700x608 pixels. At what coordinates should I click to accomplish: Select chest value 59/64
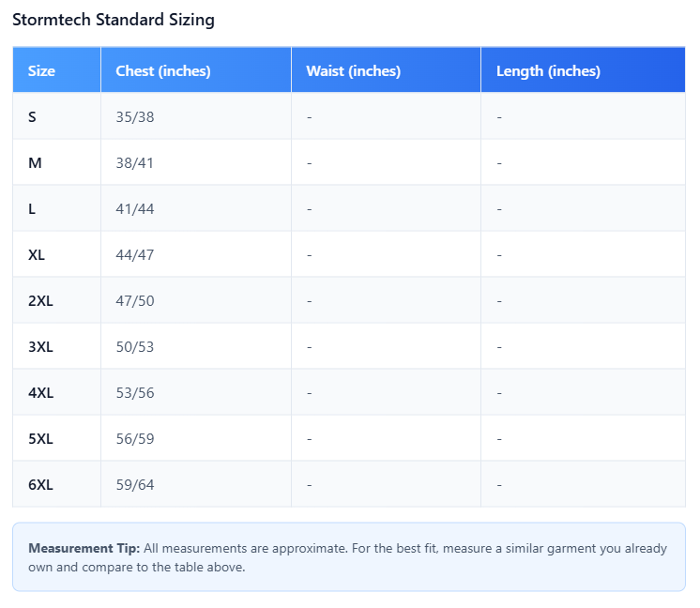135,485
